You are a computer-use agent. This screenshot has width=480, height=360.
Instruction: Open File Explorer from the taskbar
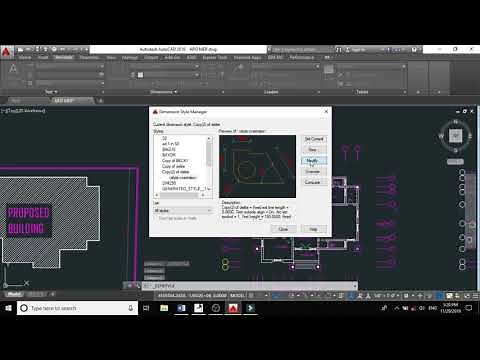(164, 308)
